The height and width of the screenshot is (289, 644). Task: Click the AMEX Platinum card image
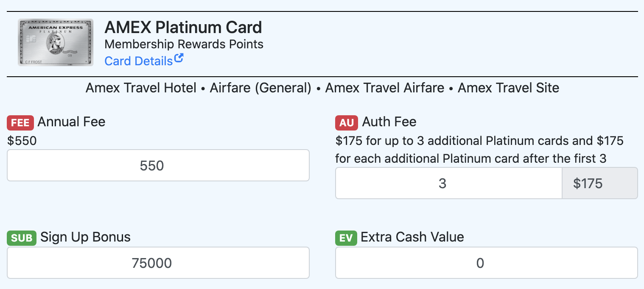point(56,42)
